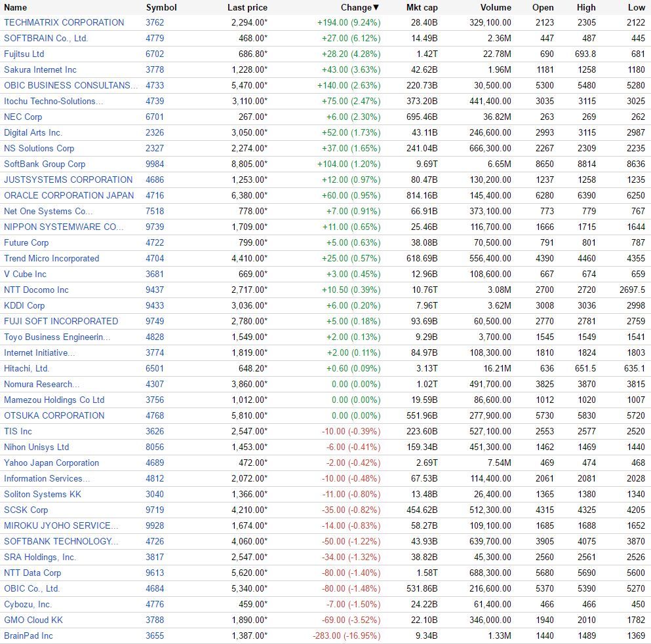Open Sakura Internet Inc link
This screenshot has width=651, height=644.
40,69
